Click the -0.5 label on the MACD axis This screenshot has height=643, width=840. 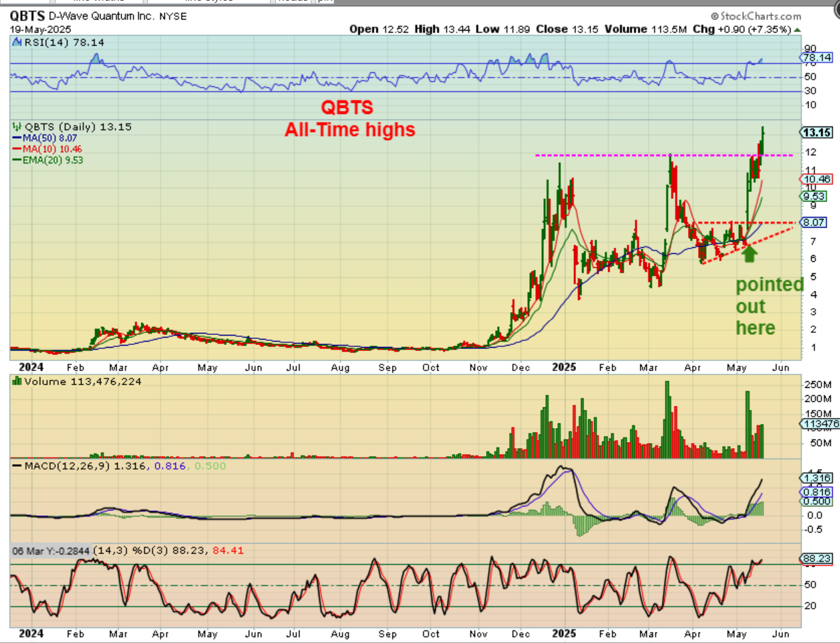click(x=813, y=529)
